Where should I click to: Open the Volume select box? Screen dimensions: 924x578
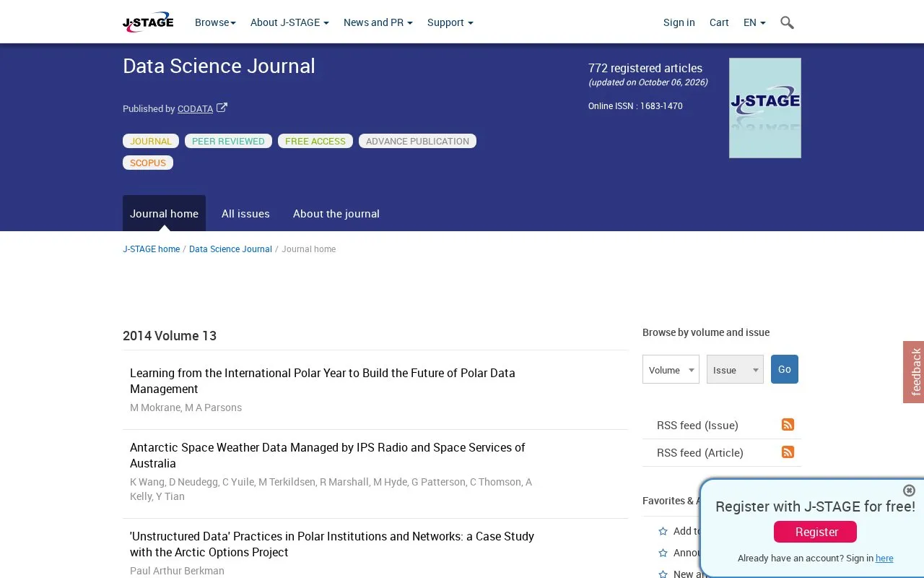tap(671, 369)
